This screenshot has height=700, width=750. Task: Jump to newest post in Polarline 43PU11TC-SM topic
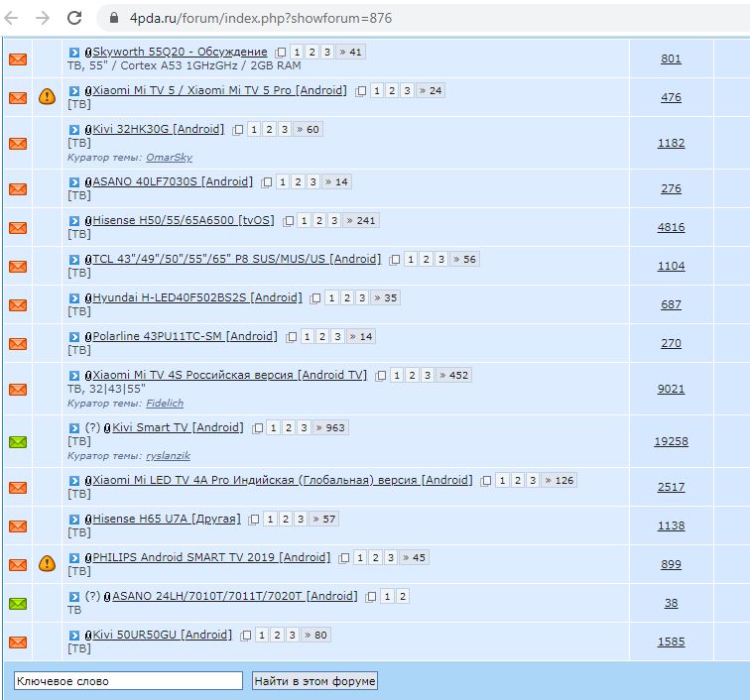74,337
